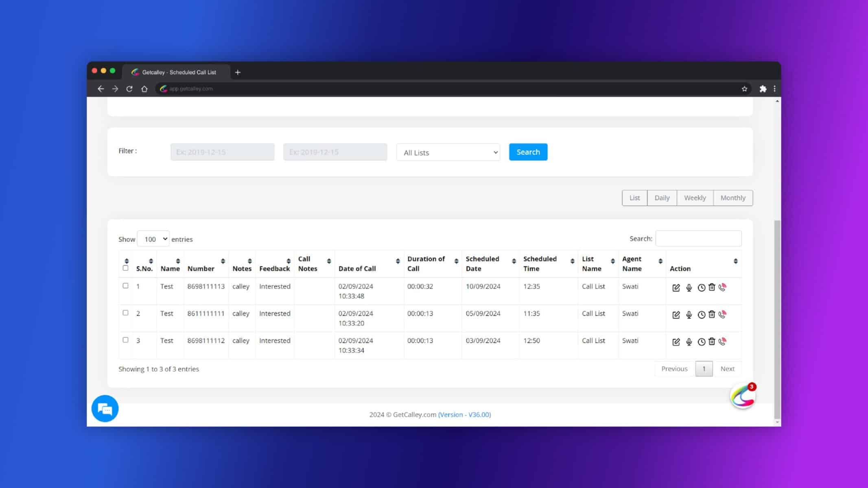The width and height of the screenshot is (868, 488).
Task: Click the call icon for entry 2
Action: click(x=722, y=314)
